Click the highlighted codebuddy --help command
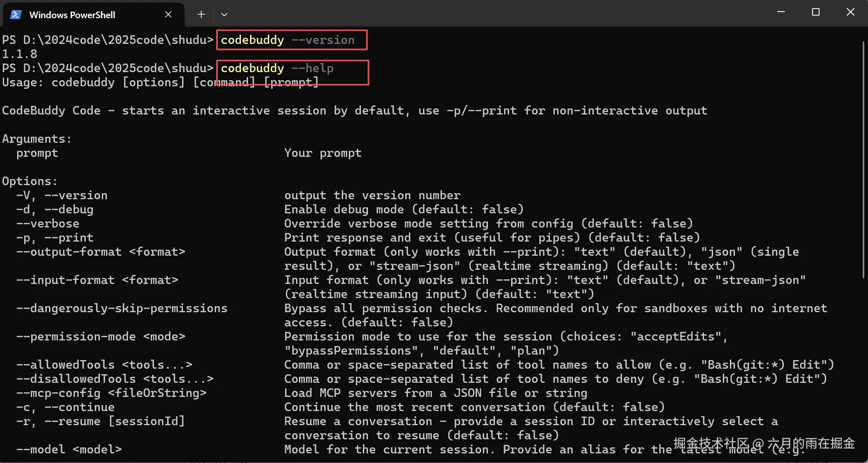The height and width of the screenshot is (463, 868). tap(277, 68)
